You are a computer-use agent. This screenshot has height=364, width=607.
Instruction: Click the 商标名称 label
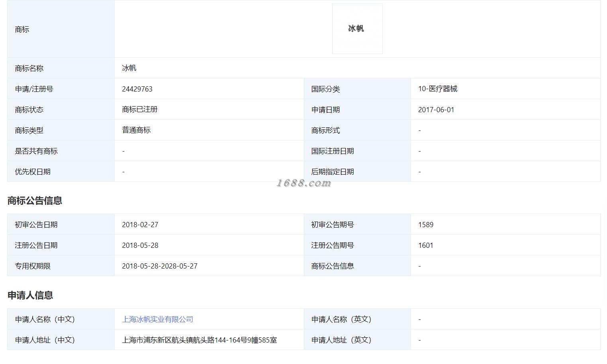[x=29, y=68]
